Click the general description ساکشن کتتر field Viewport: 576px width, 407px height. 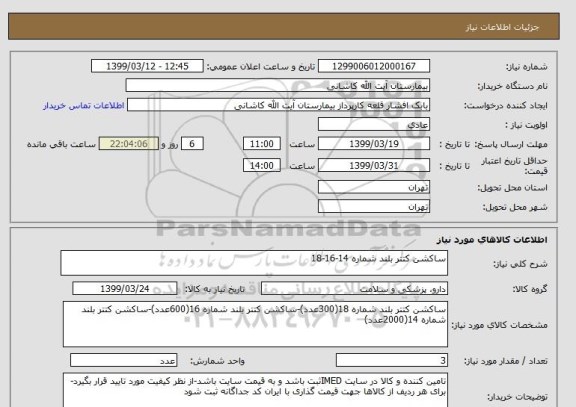pyautogui.click(x=254, y=263)
